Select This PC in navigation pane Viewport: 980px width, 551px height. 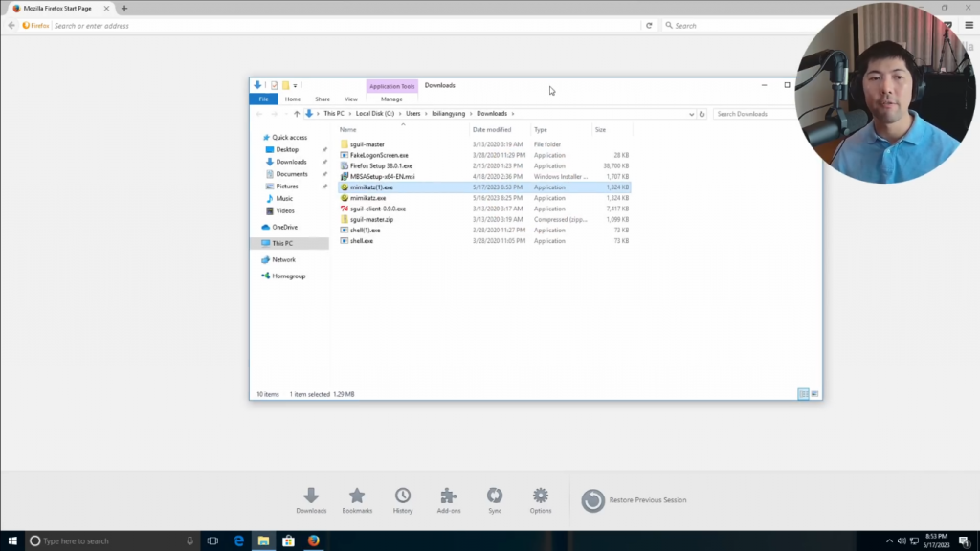[282, 243]
